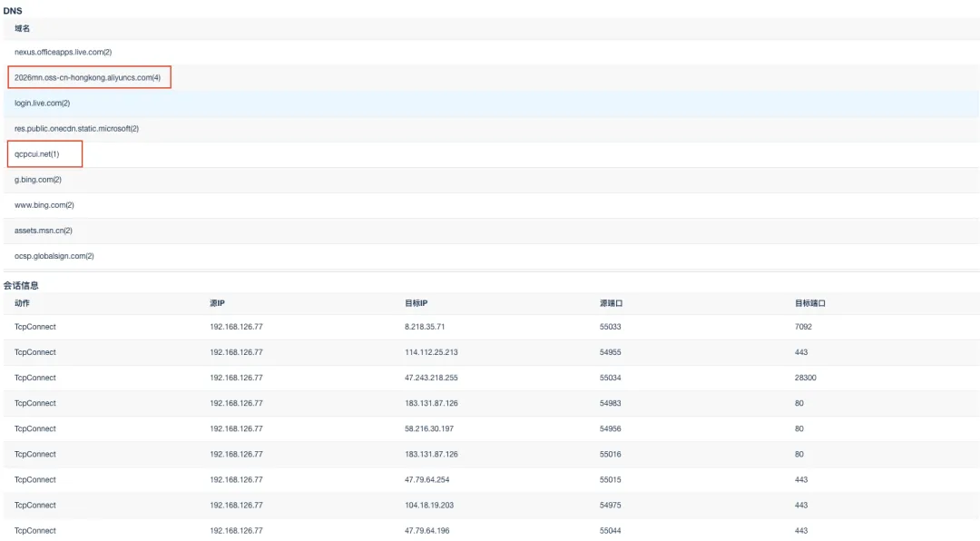Click the 动作 column header
Viewport: 980px width, 541px height.
coord(22,303)
